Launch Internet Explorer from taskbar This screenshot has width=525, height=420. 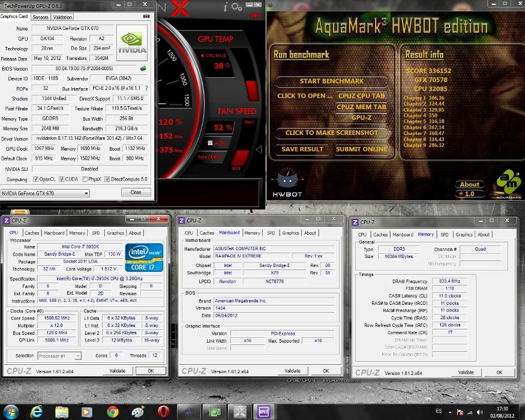tap(36, 412)
